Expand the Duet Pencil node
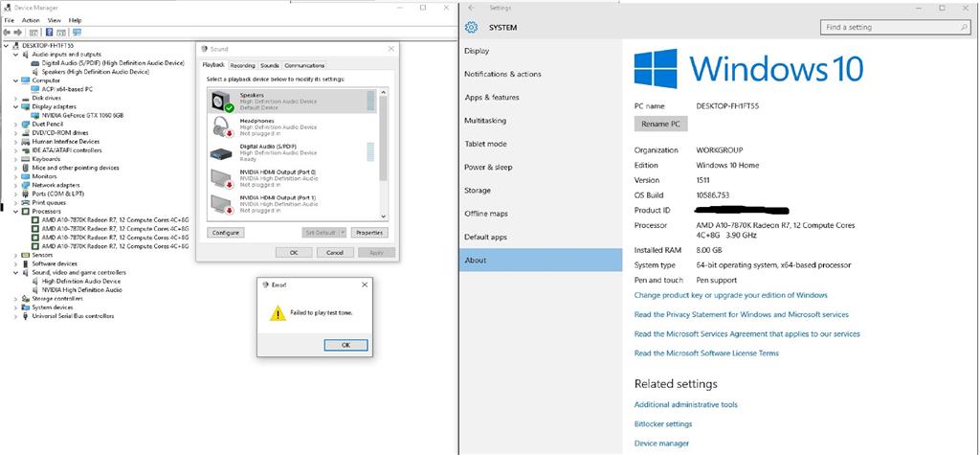980x455 pixels. [15, 124]
